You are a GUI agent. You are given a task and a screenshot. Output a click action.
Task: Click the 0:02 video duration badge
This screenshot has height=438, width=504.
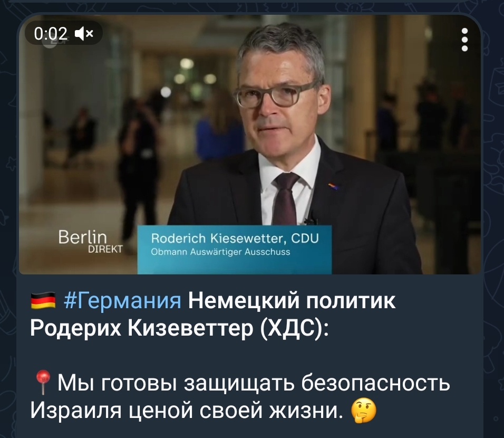pos(63,33)
